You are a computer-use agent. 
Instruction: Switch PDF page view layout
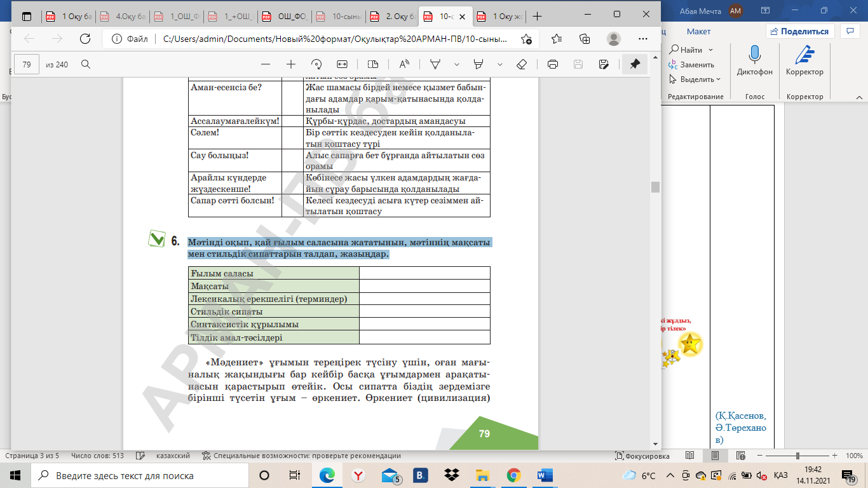click(x=373, y=64)
